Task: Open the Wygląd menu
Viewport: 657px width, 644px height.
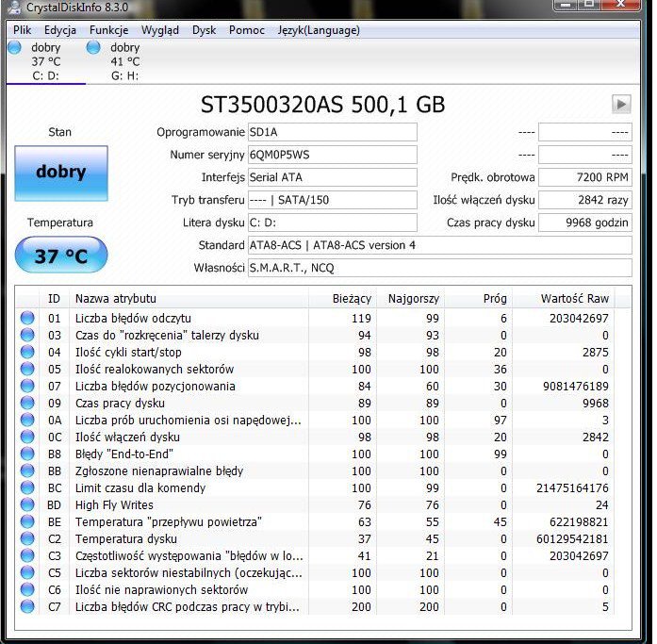Action: pos(160,30)
